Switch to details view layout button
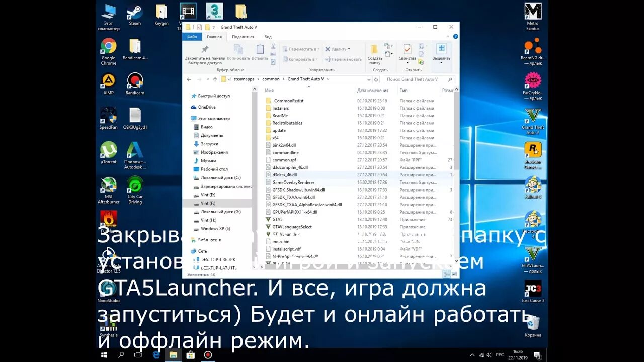 pyautogui.click(x=446, y=274)
